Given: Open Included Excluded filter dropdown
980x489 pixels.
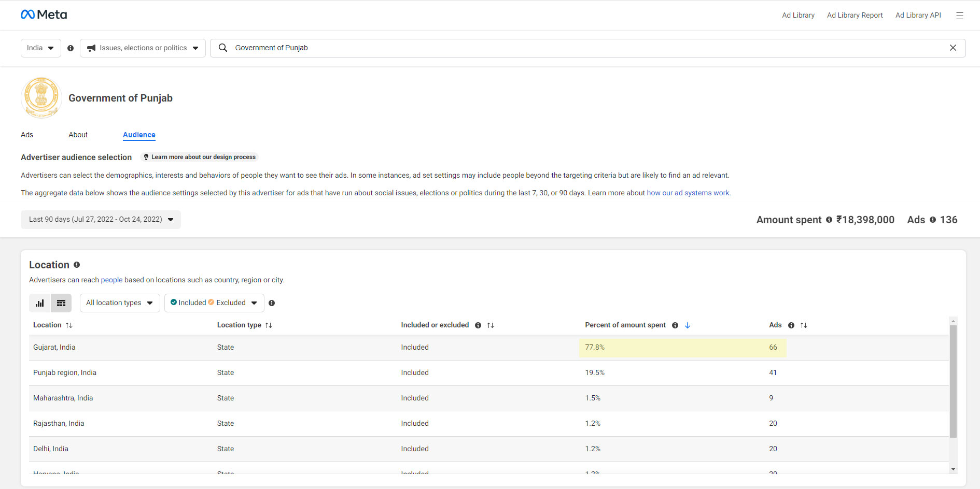Looking at the screenshot, I should tap(214, 303).
